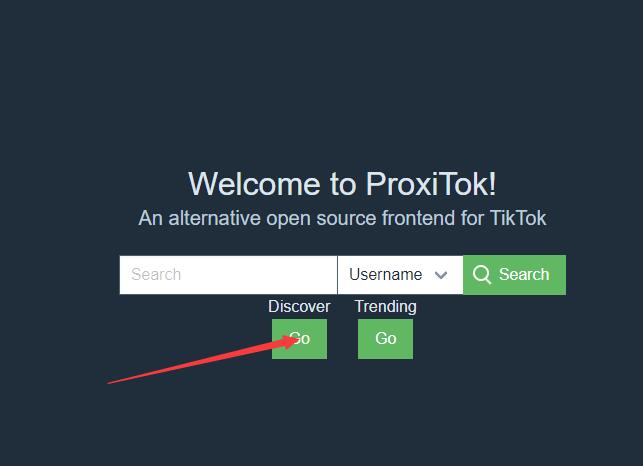Viewport: 643px width, 466px height.
Task: Click the Search label on the green button
Action: coord(524,274)
